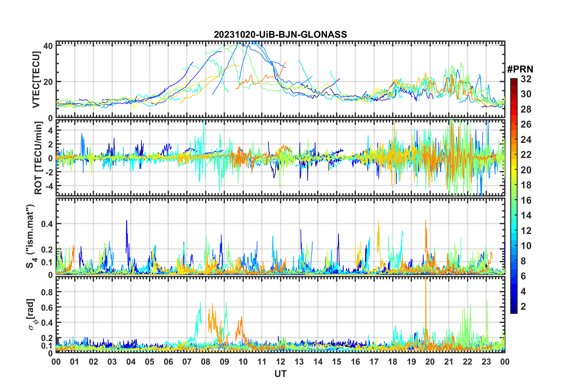Click the 32 tick label on PRN colorbar
This screenshot has height=392, width=561.
526,79
